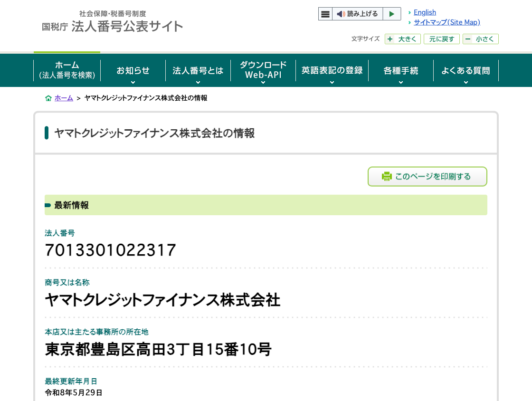Expand the chevron under 法人番号とは
Viewport: 532px width, 401px height.
(x=198, y=83)
